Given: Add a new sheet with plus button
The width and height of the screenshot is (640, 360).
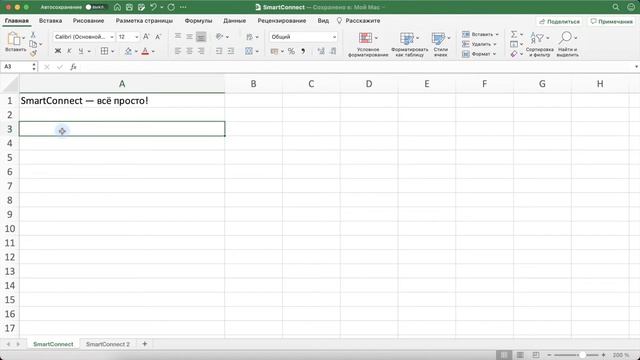Looking at the screenshot, I should click(144, 344).
